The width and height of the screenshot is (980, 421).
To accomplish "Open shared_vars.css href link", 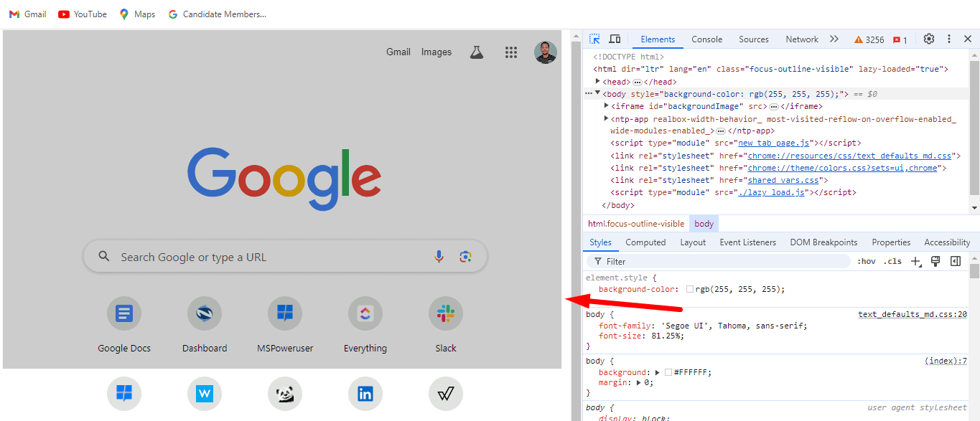I will pos(783,180).
